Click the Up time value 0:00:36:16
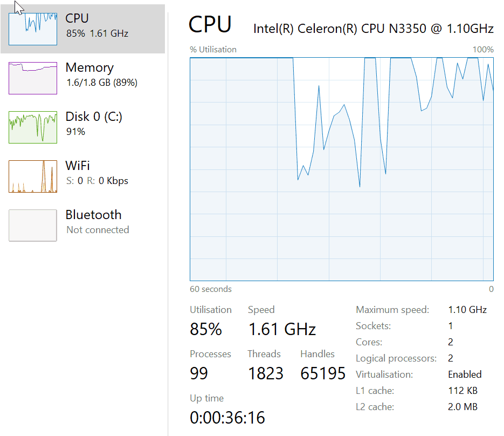 pyautogui.click(x=227, y=417)
